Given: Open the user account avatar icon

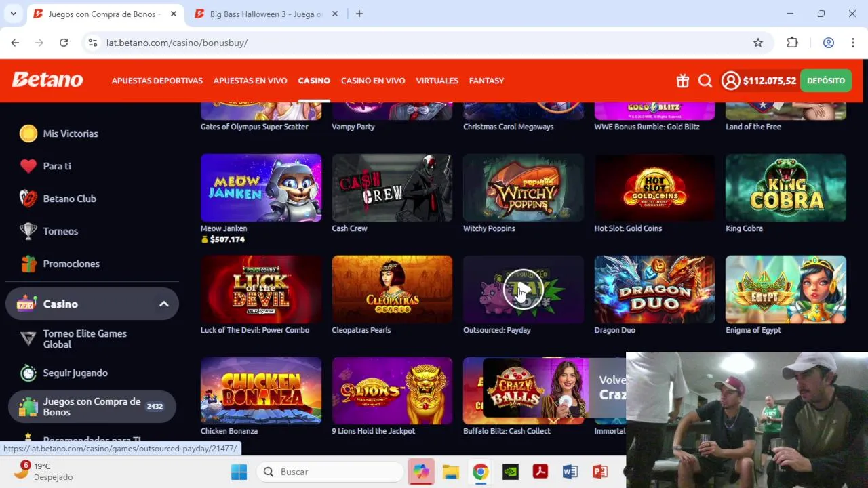Looking at the screenshot, I should click(730, 81).
